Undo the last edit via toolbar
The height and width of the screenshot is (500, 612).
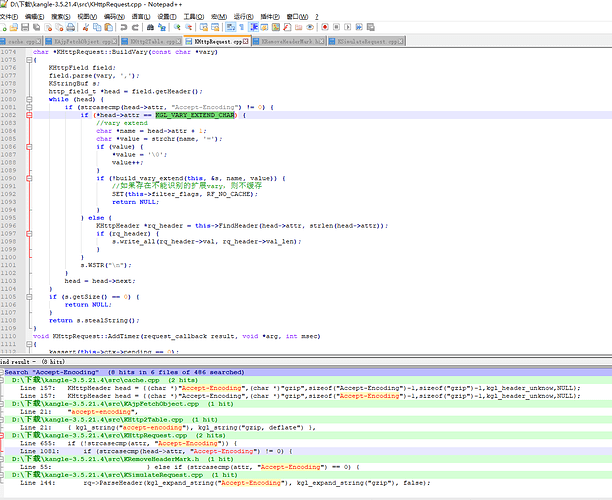point(124,27)
